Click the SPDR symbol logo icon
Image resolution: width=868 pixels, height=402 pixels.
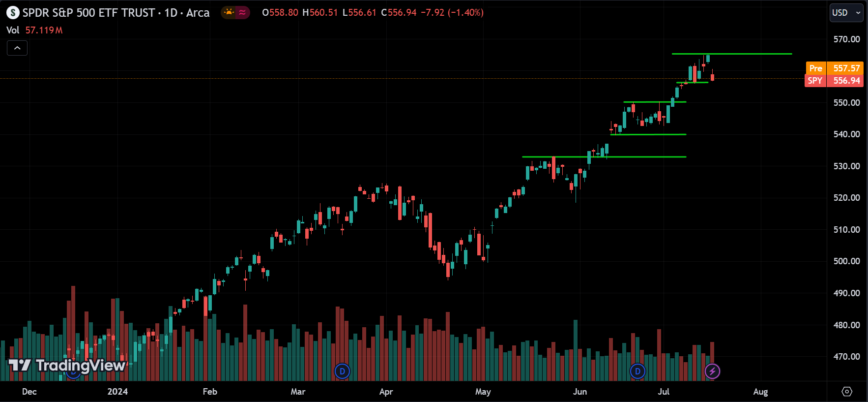click(13, 13)
